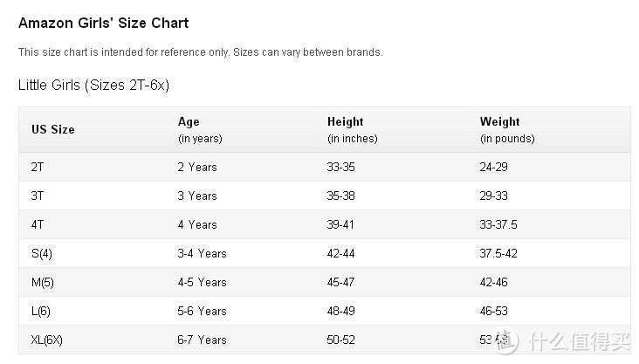Select the 2T size cell
This screenshot has height=364, width=639.
click(38, 167)
